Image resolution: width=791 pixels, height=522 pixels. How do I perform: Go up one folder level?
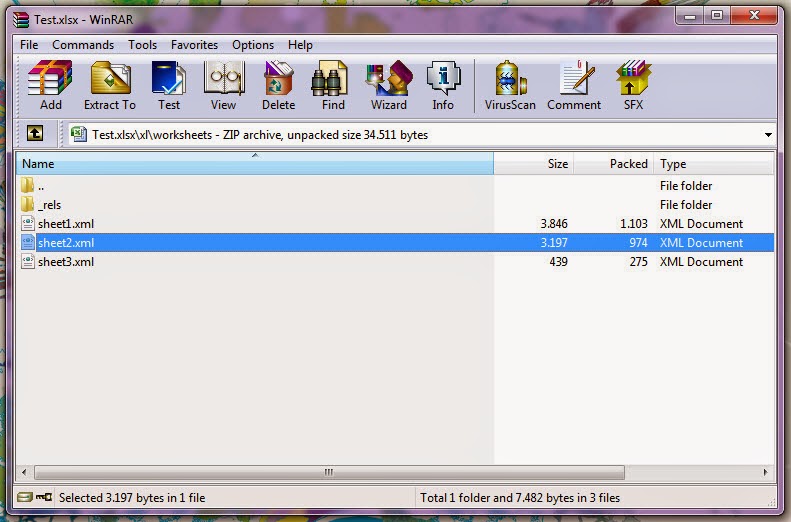pyautogui.click(x=35, y=134)
